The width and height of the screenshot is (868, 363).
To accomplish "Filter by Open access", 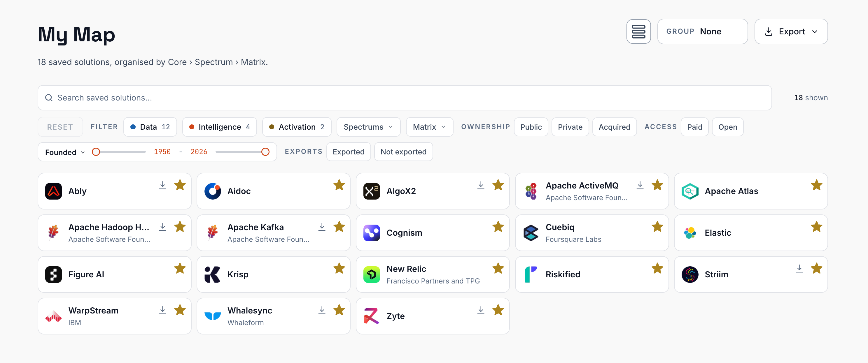I will click(727, 127).
